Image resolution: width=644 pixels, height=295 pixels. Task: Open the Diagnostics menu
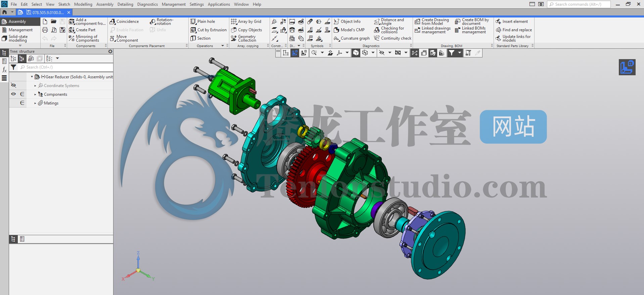(147, 4)
